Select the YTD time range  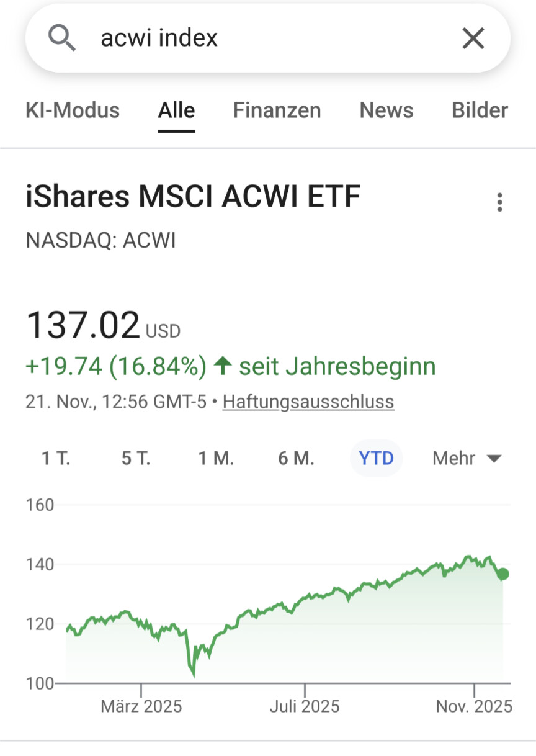coord(377,459)
